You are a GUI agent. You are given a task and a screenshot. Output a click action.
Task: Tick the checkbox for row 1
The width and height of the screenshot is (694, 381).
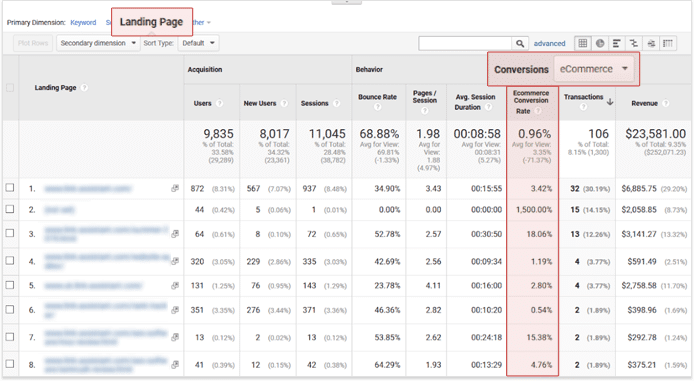[x=10, y=188]
